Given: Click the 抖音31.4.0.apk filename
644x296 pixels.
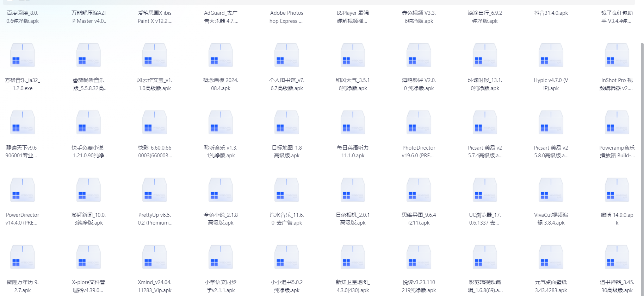Looking at the screenshot, I should (551, 13).
